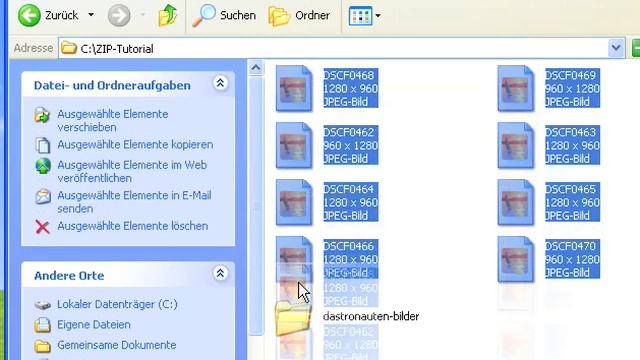This screenshot has width=640, height=360.
Task: Select the dastronauten-bilder folder icon
Action: pos(293,318)
